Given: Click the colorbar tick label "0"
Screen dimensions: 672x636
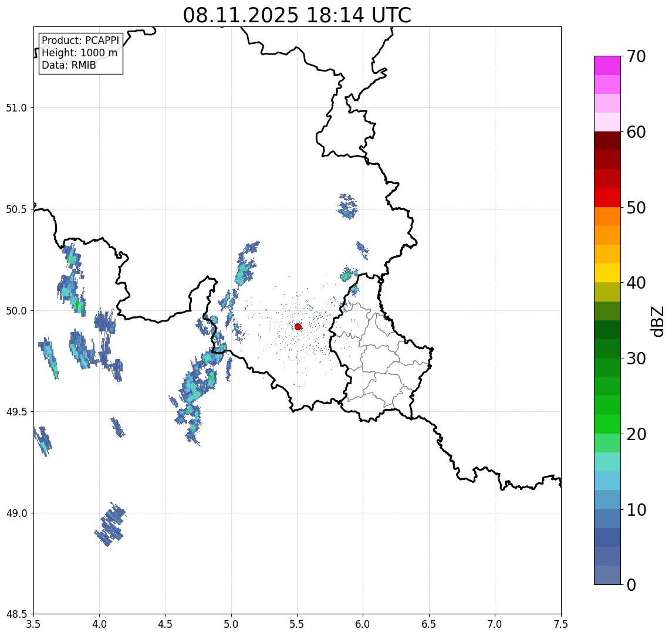Looking at the screenshot, I should coord(632,584).
